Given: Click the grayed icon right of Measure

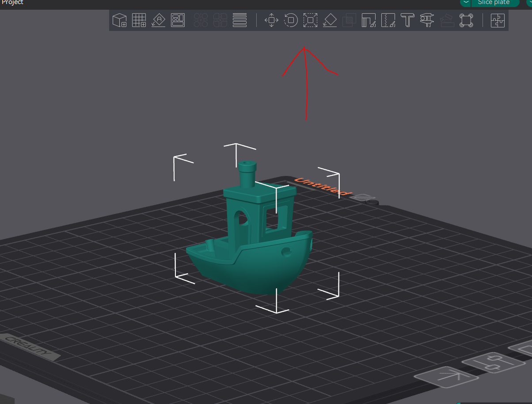Looking at the screenshot, I should pos(446,20).
